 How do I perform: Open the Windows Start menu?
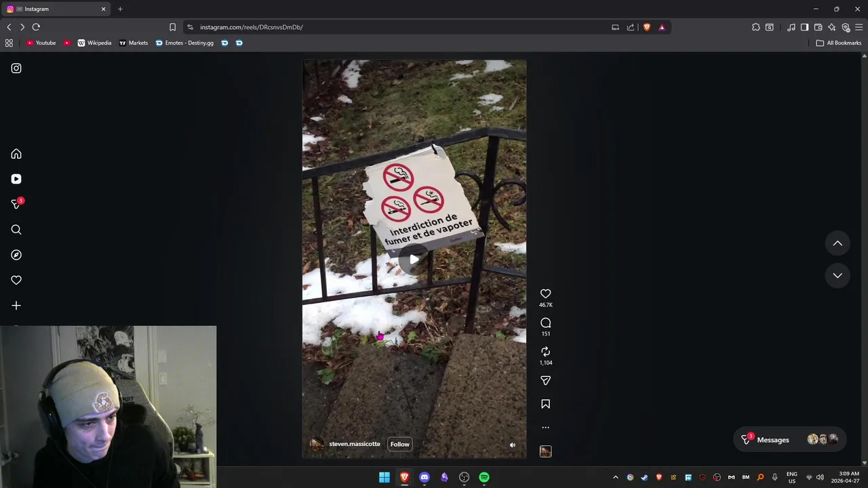[x=384, y=477]
